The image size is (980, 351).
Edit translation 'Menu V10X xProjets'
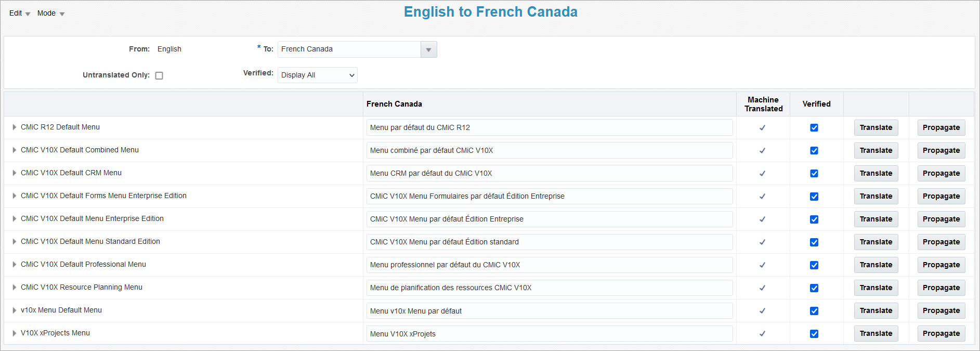coord(550,333)
